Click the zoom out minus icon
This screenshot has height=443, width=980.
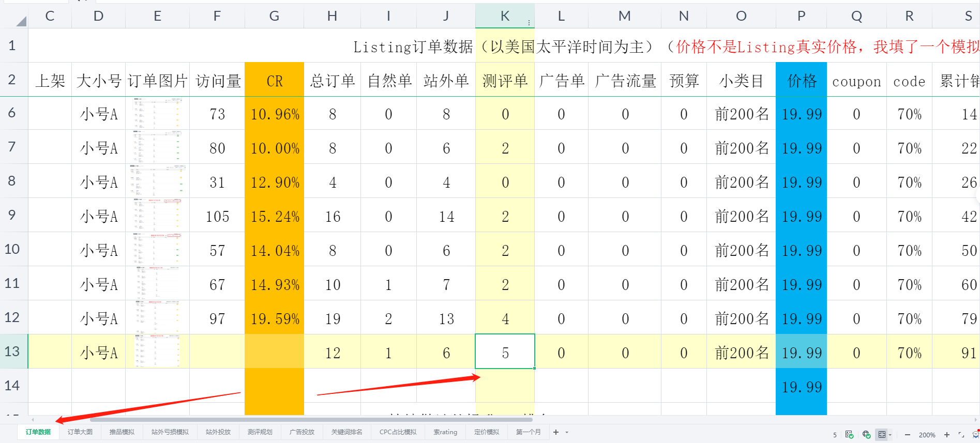(907, 435)
